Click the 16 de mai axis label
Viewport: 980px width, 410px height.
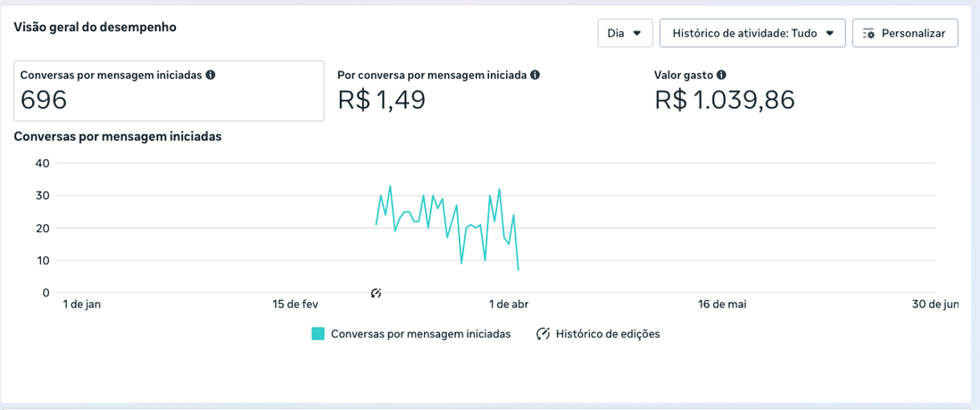[x=722, y=305]
